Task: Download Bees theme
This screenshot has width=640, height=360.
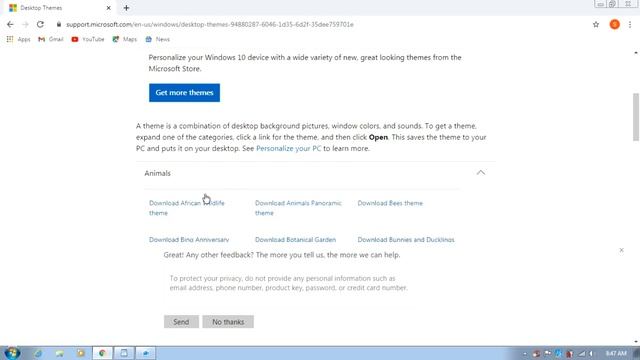Action: coord(390,203)
